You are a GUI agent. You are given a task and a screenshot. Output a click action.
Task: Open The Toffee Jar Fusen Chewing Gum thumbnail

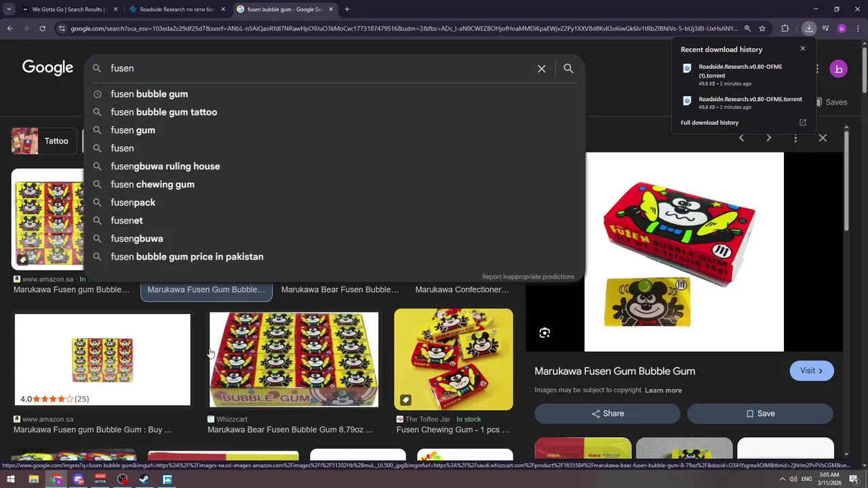(x=454, y=359)
